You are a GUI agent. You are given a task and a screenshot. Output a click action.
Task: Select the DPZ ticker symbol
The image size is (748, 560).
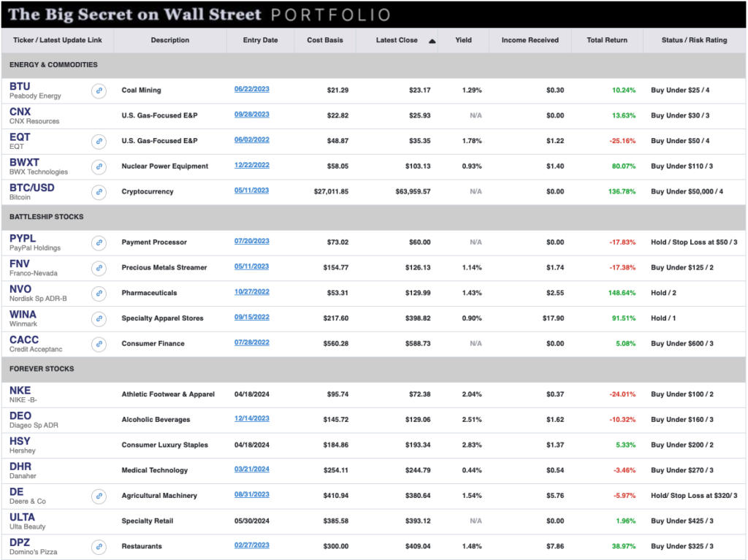pos(20,542)
